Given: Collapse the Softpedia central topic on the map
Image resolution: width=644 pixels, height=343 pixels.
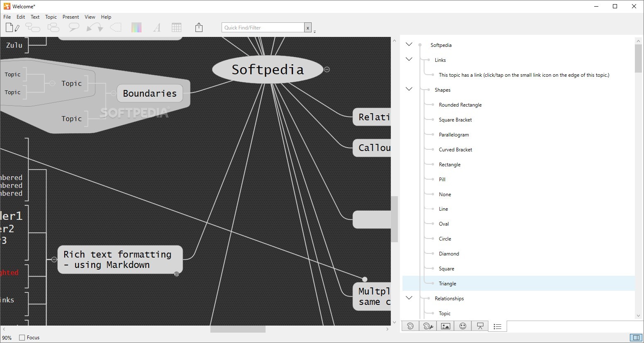Looking at the screenshot, I should (327, 70).
